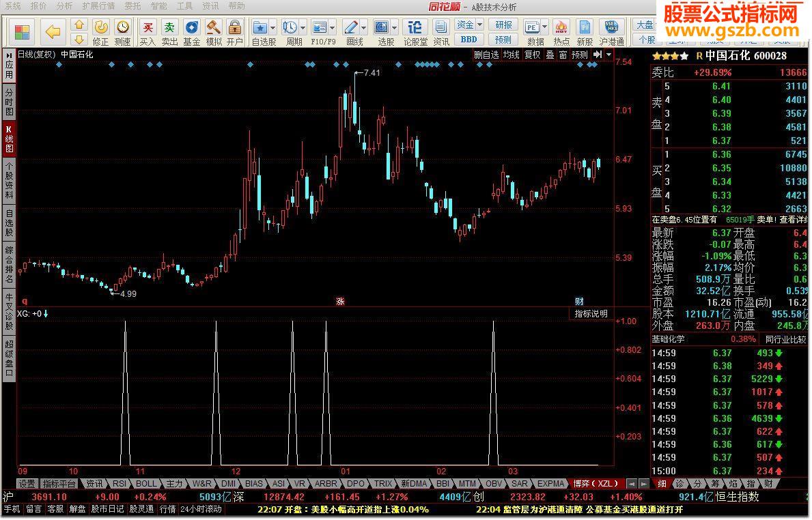
Task: Expand the 自选股 dropdown arrow
Action: (x=273, y=27)
